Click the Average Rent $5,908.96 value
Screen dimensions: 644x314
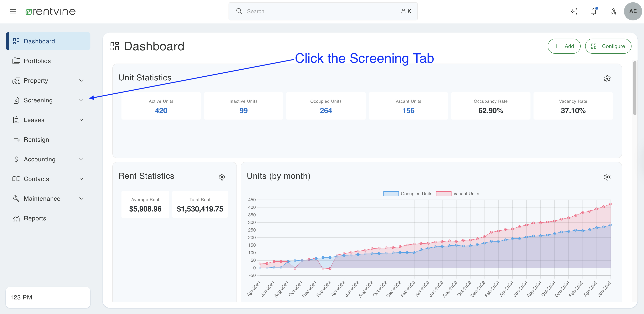(x=145, y=209)
